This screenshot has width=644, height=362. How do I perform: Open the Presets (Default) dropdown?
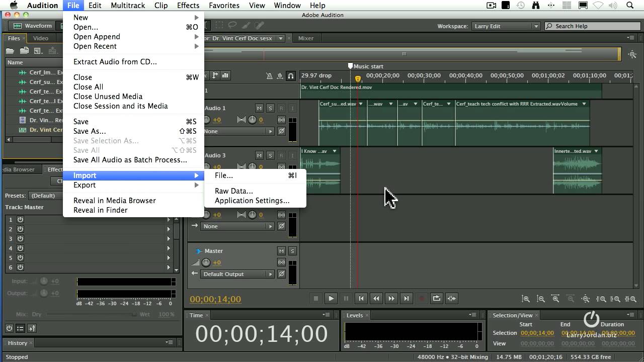[x=46, y=196]
